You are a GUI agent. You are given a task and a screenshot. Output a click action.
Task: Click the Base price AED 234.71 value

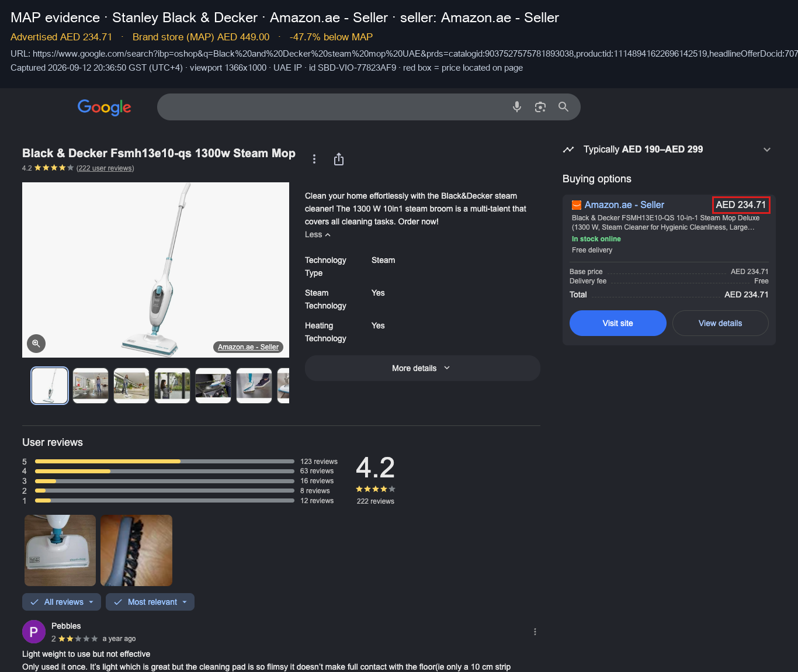(x=750, y=272)
